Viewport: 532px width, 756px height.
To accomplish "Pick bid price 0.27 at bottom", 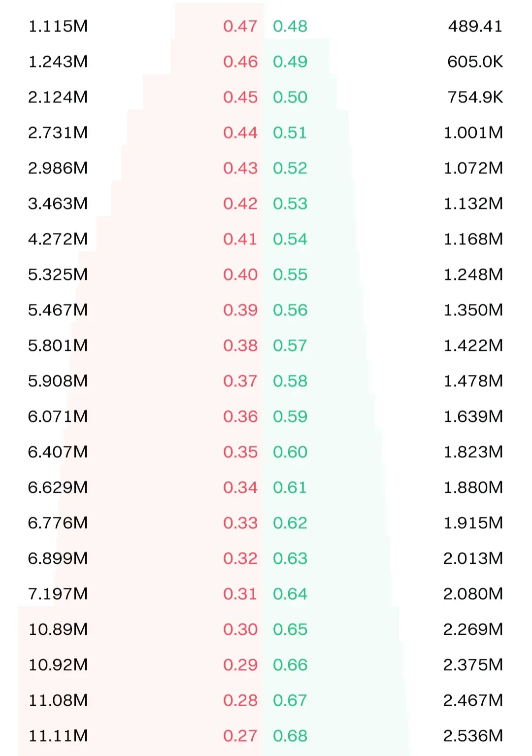I will click(x=240, y=736).
